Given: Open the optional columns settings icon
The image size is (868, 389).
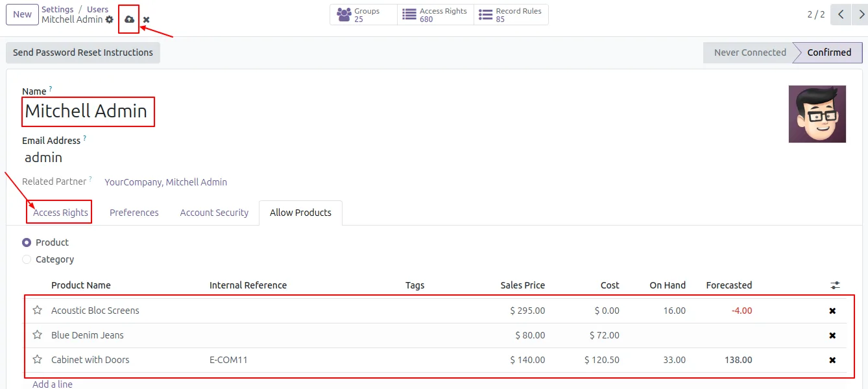Looking at the screenshot, I should point(835,285).
